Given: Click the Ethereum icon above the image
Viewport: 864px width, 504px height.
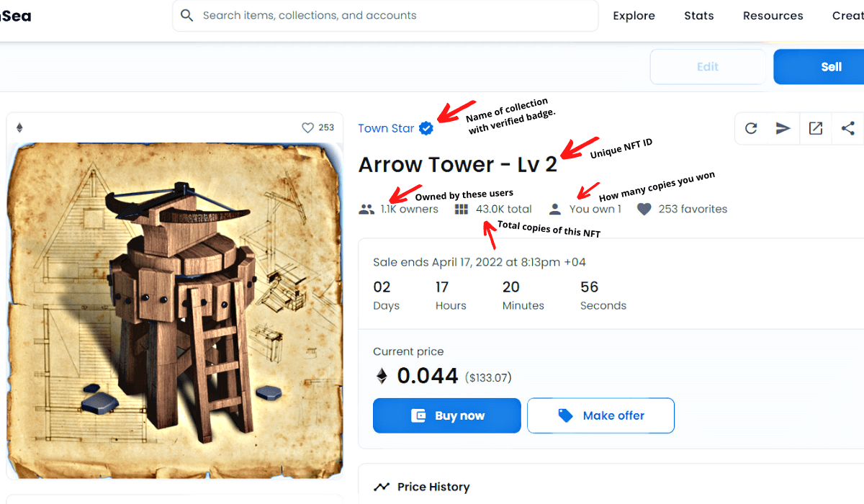Looking at the screenshot, I should pos(19,127).
